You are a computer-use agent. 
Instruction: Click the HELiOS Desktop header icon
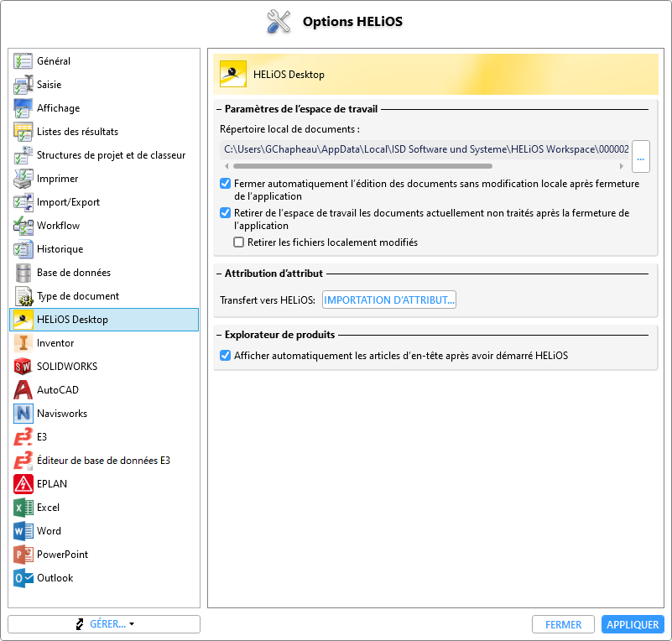point(233,74)
